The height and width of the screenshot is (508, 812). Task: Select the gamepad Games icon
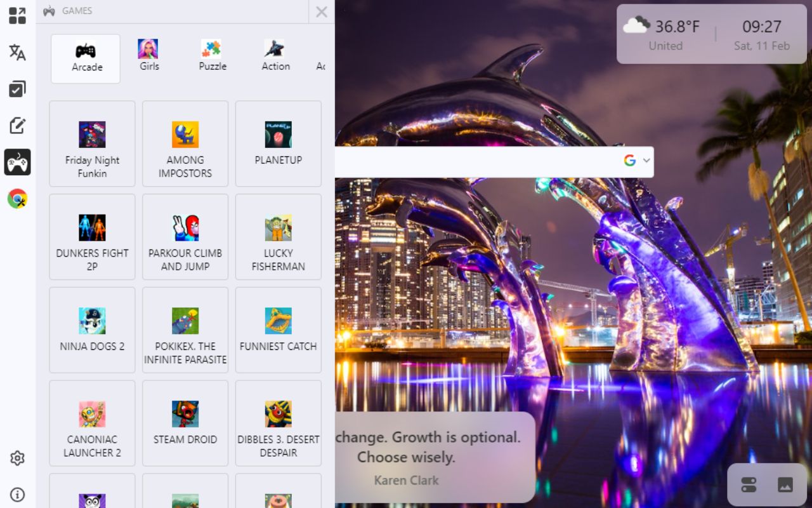(x=17, y=163)
